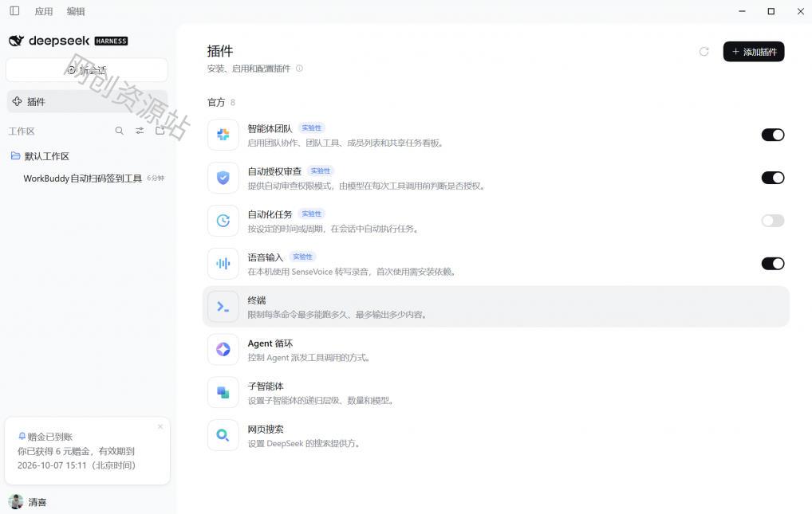Turn off the 语音输入 switch
This screenshot has height=514, width=812.
773,264
